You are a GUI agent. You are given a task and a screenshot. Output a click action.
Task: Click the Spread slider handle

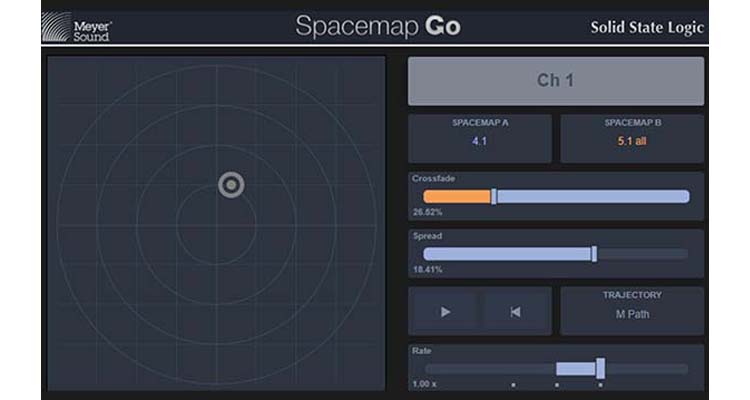(594, 254)
